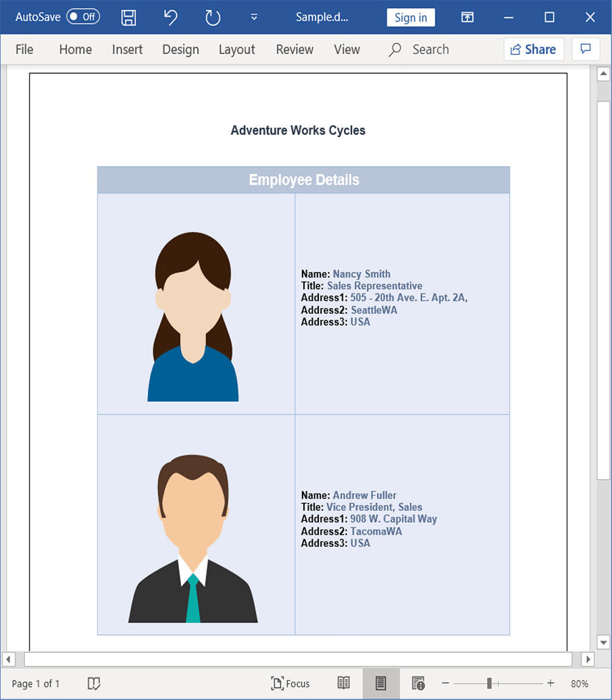Open Comments pane
Screen dimensions: 612x700
click(586, 49)
